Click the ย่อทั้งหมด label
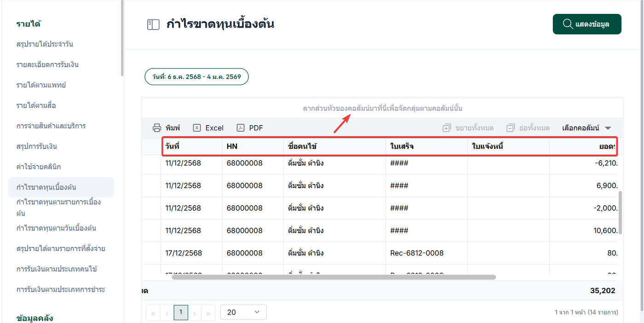 [x=534, y=128]
